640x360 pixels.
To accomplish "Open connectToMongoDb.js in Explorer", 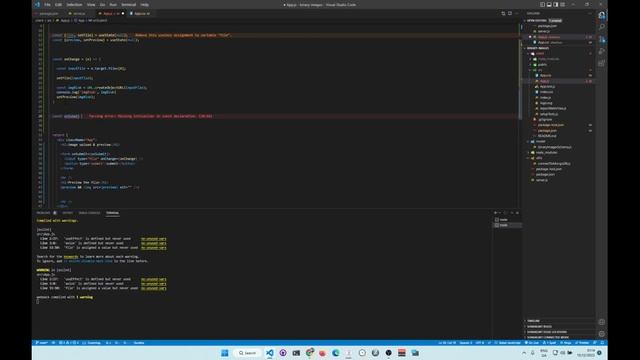I will (553, 164).
